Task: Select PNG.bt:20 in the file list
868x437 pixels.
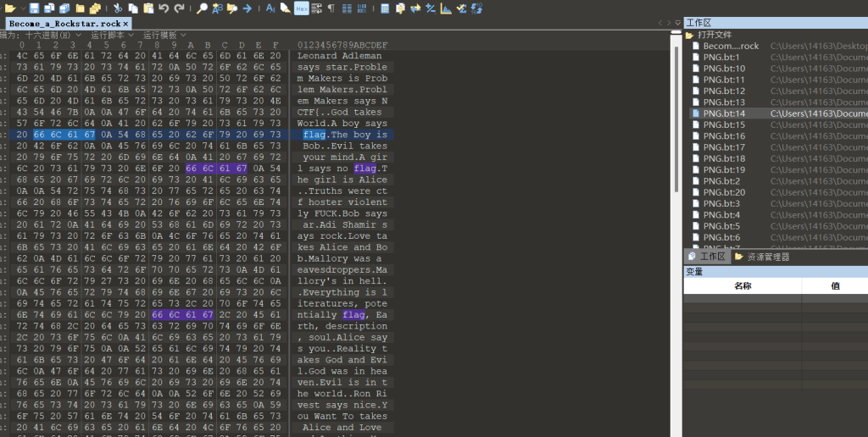Action: pyautogui.click(x=724, y=192)
